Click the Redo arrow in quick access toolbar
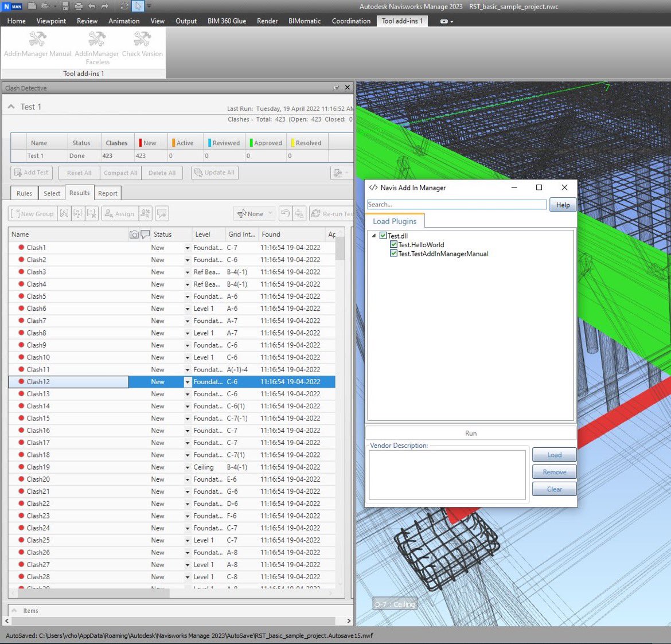The width and height of the screenshot is (671, 644). (x=105, y=6)
